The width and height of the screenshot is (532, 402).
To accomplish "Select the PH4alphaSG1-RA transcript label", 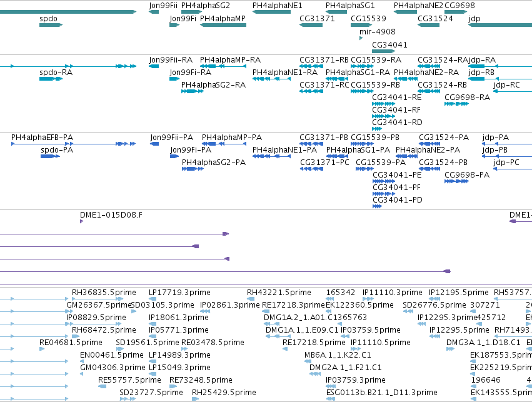I will point(358,73).
